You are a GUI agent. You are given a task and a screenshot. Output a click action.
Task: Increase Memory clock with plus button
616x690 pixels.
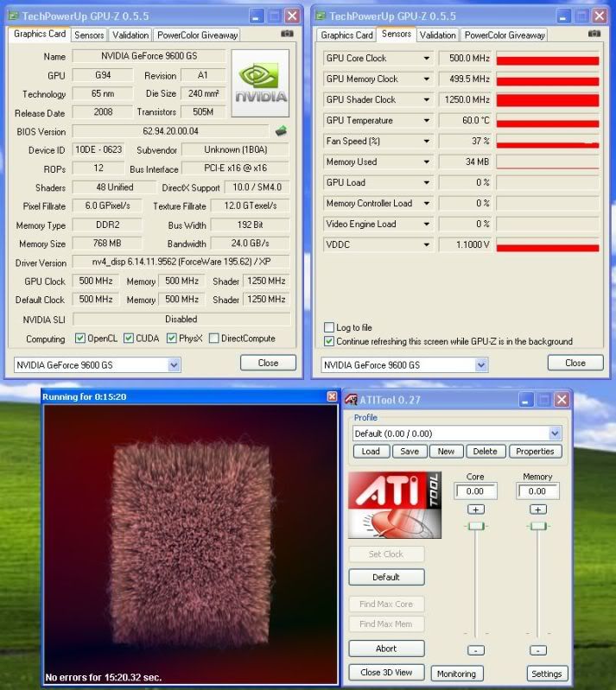pyautogui.click(x=538, y=510)
